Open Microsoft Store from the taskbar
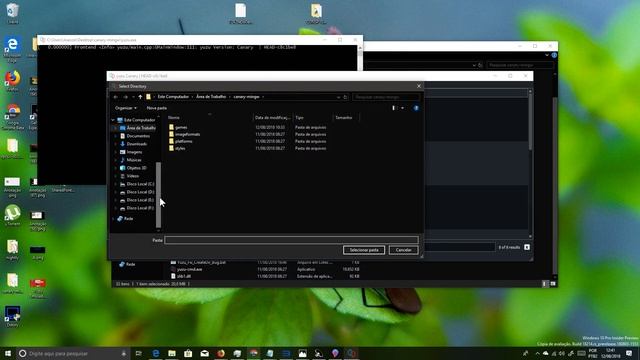This screenshot has width=640, height=360. pos(188,353)
